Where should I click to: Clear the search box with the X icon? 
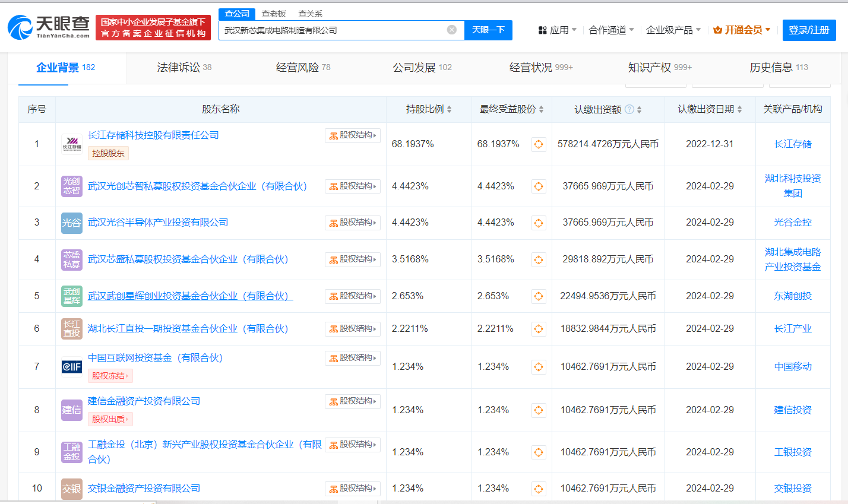tap(452, 30)
